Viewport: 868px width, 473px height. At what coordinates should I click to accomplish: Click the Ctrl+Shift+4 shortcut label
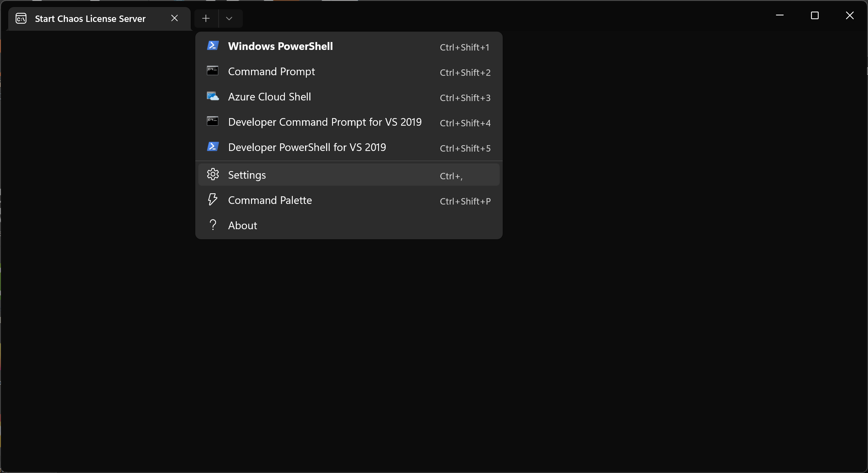pyautogui.click(x=465, y=123)
